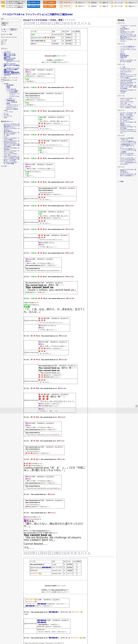Open 直轄Virtualboss menu link
Image resolution: width=138 pixels, height=644 pixels.
[9, 71]
